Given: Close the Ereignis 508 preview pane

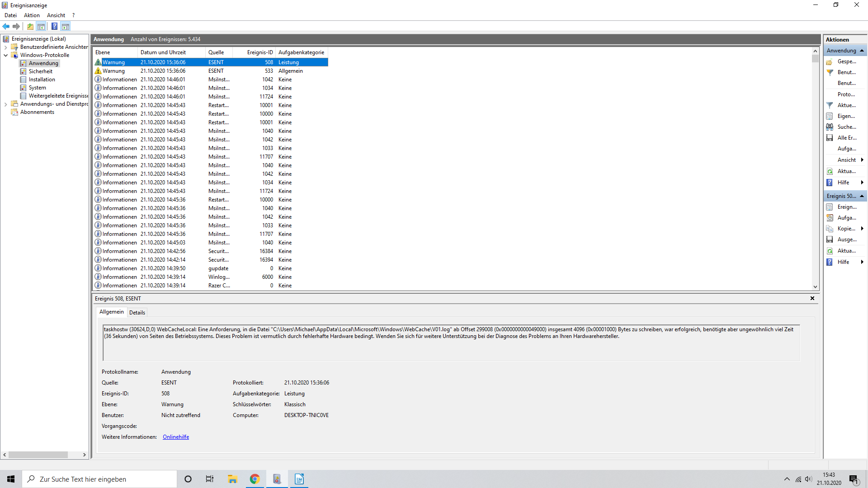Looking at the screenshot, I should 812,298.
